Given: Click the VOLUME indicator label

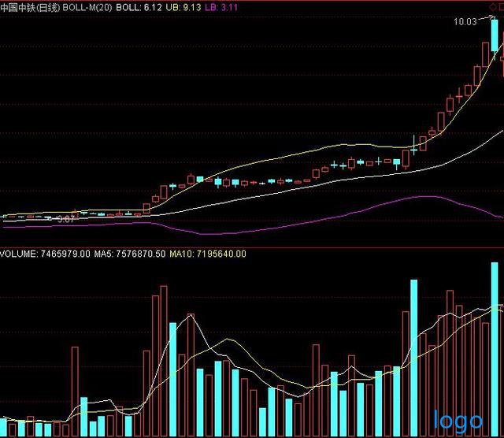Looking at the screenshot, I should click(x=17, y=254).
